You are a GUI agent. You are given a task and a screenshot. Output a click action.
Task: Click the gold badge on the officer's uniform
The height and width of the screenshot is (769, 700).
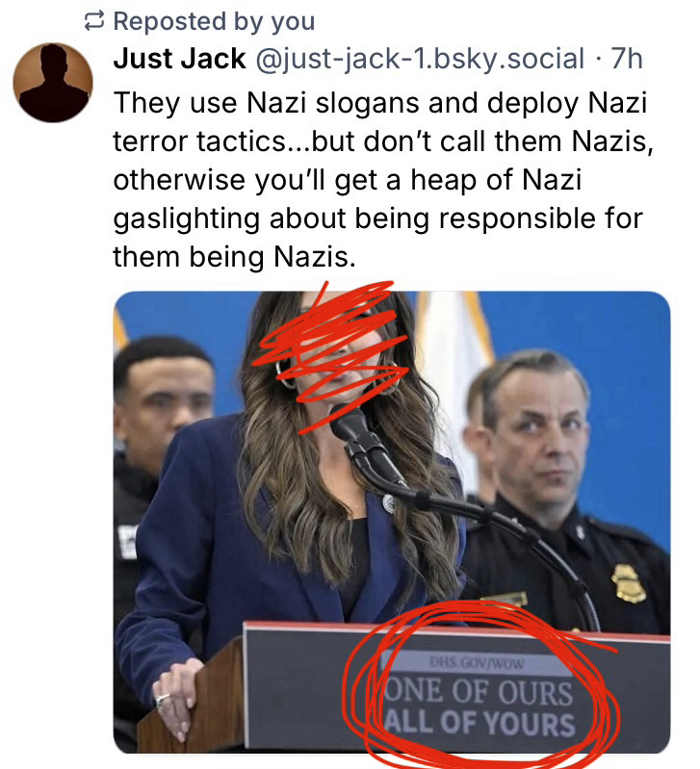[x=628, y=583]
